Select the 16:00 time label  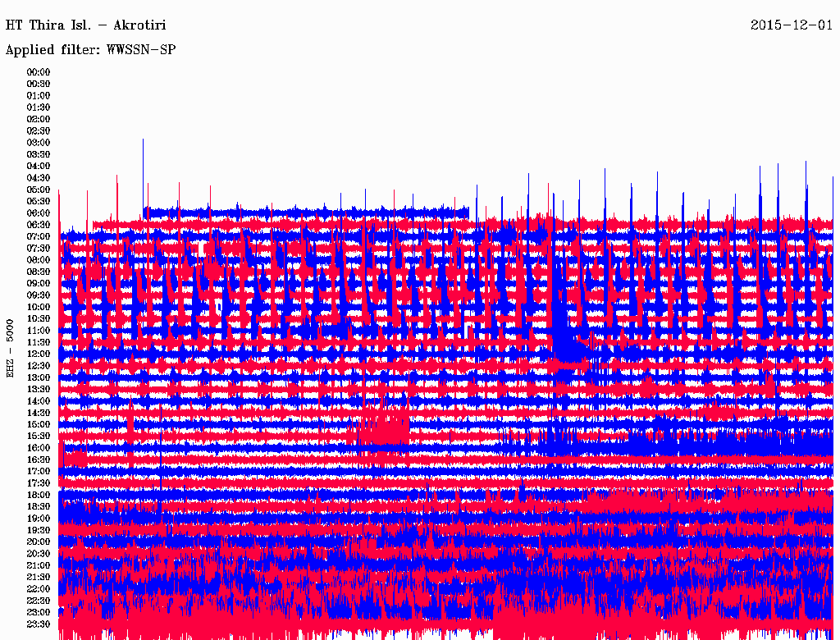click(x=39, y=448)
